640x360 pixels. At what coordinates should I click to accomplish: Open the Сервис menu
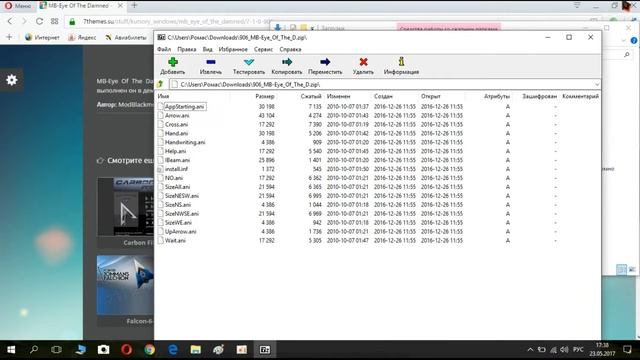click(x=263, y=49)
